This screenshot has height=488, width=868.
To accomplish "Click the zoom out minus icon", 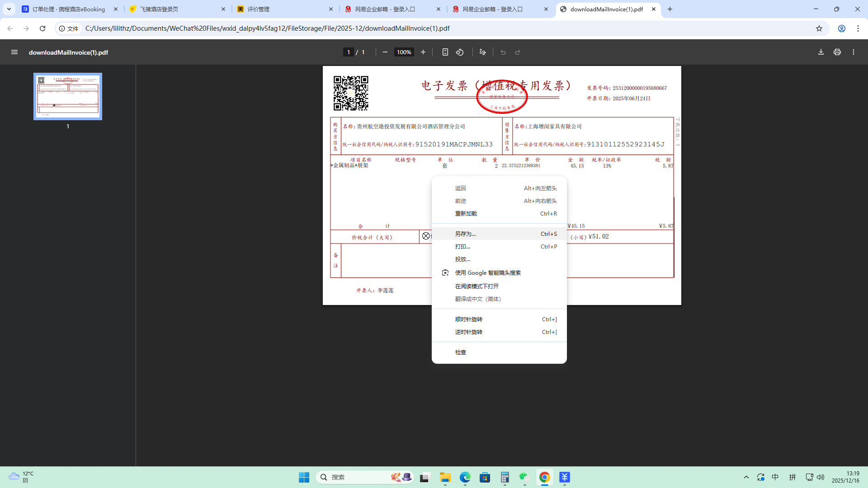I will point(385,52).
